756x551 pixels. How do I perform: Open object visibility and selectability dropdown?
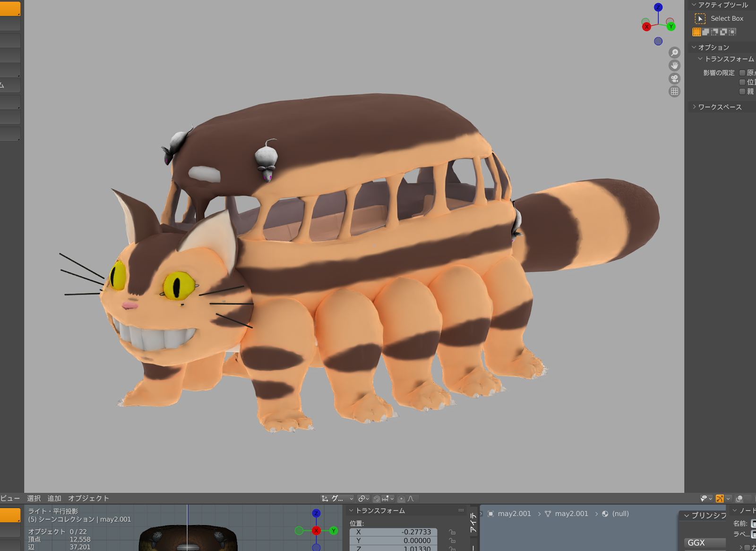coord(706,499)
